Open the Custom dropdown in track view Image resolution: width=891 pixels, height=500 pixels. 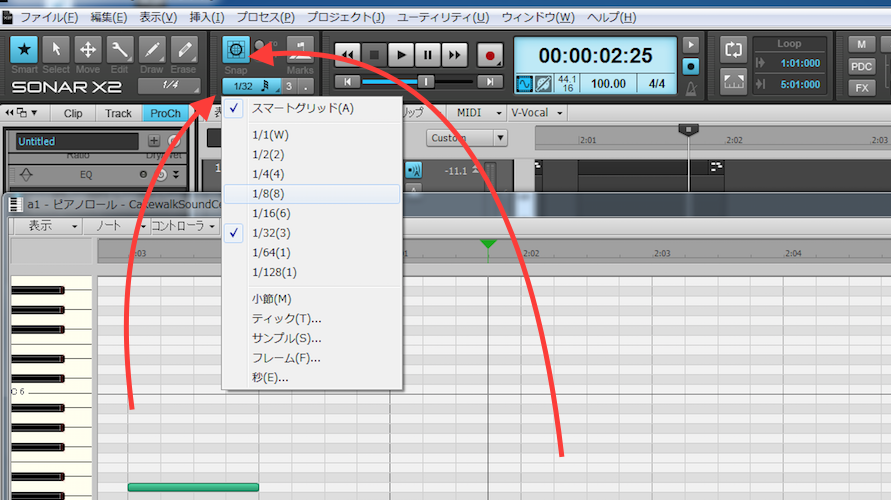point(467,138)
